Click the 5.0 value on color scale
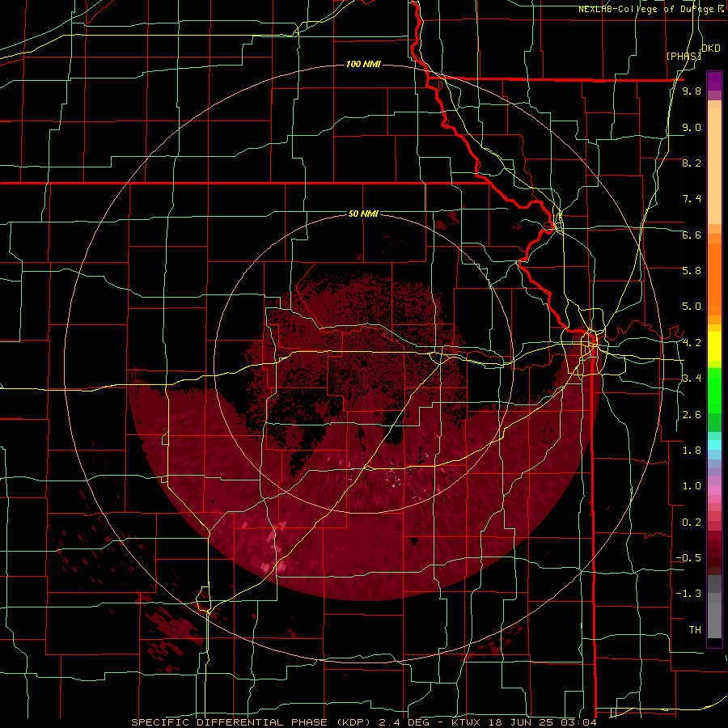Viewport: 728px width, 728px height. click(x=692, y=307)
